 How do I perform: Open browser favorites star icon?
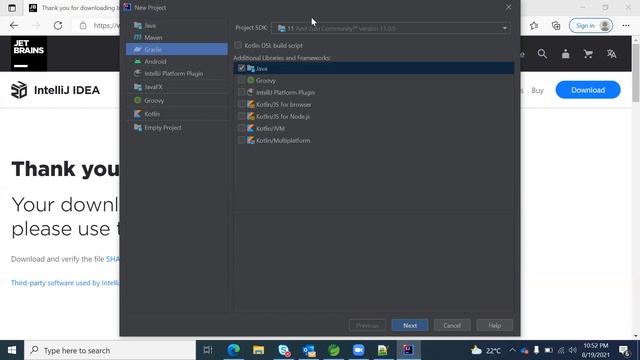pos(534,25)
